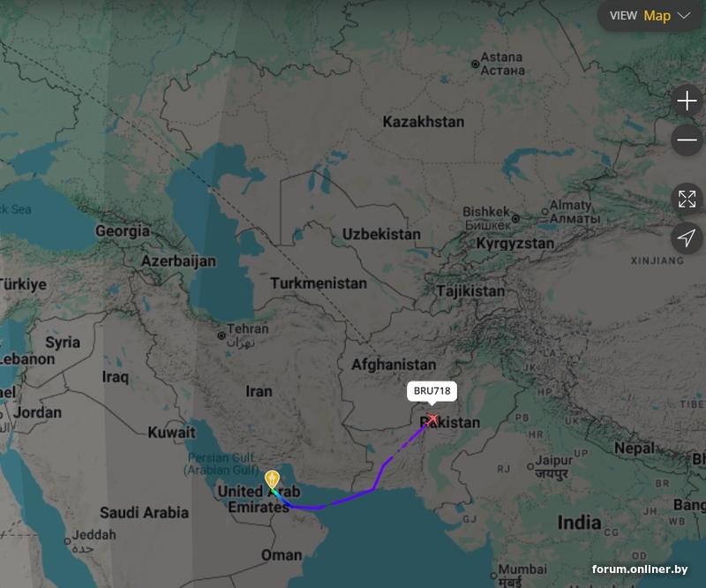Click the Kazakhstan country label

click(424, 122)
